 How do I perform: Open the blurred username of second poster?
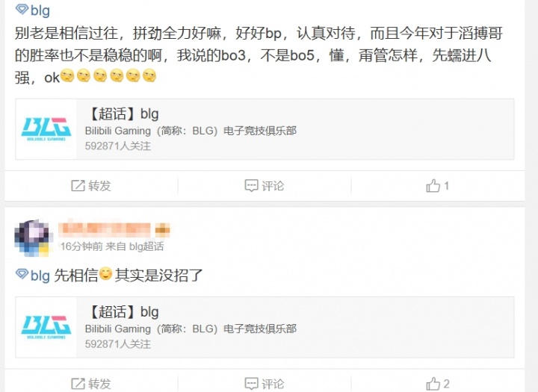[105, 229]
